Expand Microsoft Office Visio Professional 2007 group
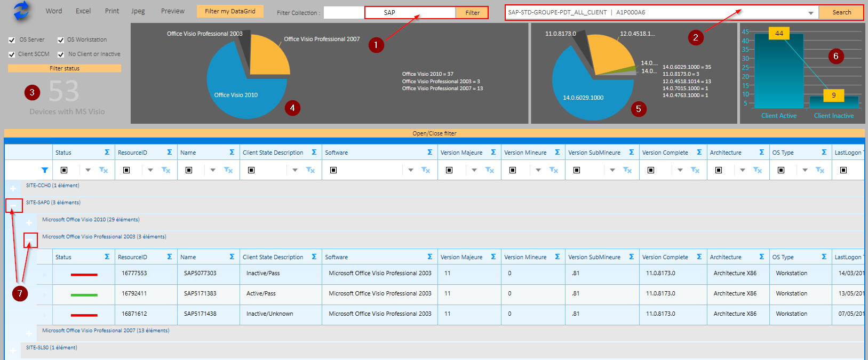This screenshot has height=360, width=868. click(x=29, y=333)
